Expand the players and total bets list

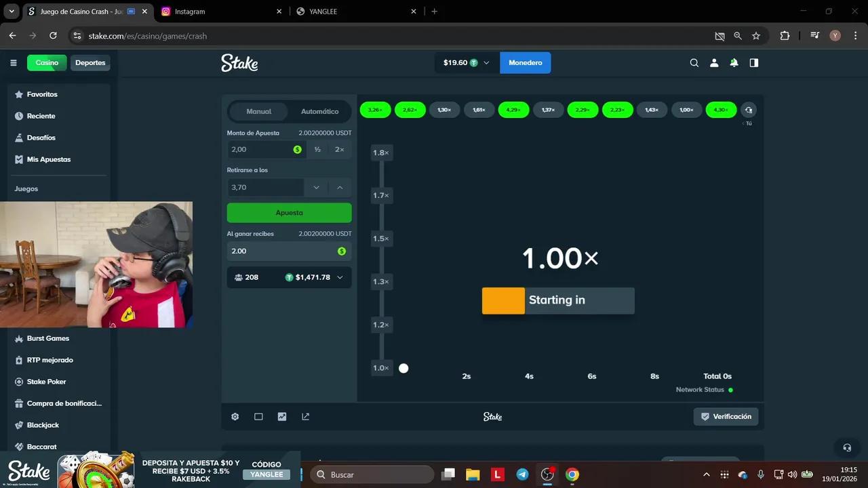(289, 277)
